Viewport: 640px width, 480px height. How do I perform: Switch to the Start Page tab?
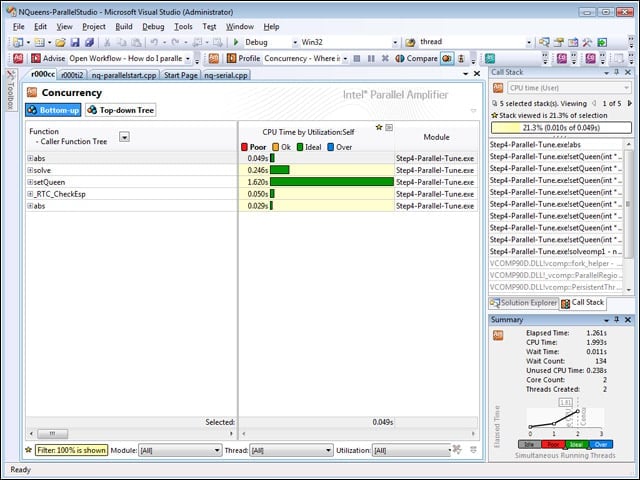click(181, 75)
